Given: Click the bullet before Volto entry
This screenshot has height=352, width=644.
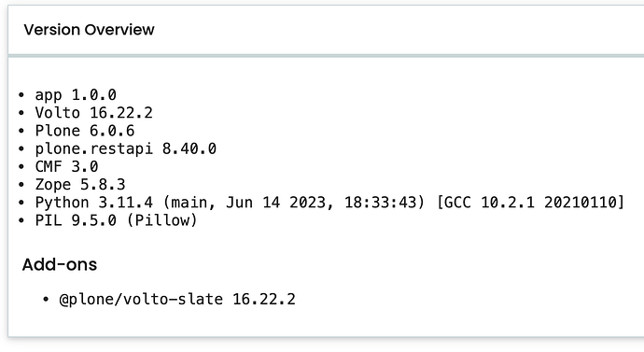Looking at the screenshot, I should point(21,113).
